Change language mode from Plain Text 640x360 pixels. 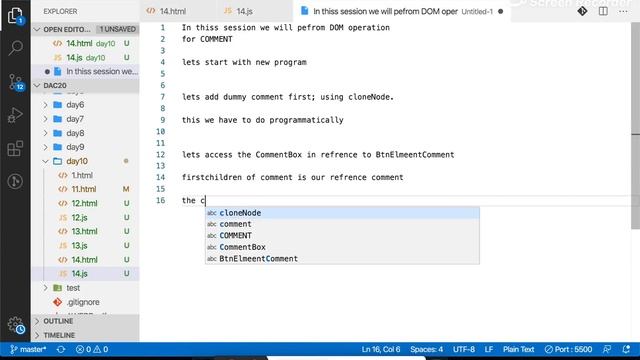pos(518,349)
